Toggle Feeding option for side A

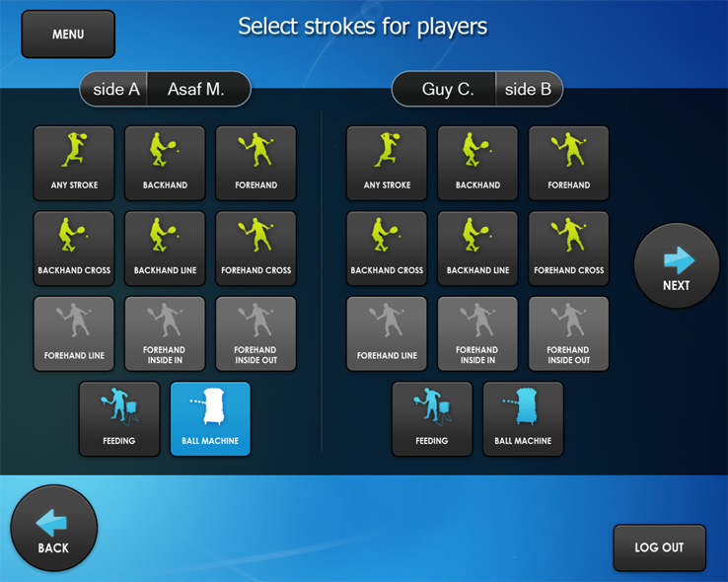click(x=119, y=419)
